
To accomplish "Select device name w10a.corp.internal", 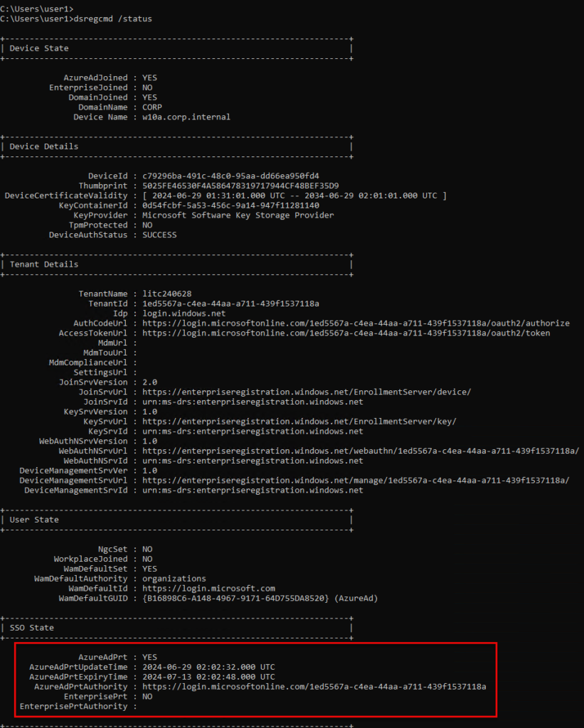I will click(186, 117).
